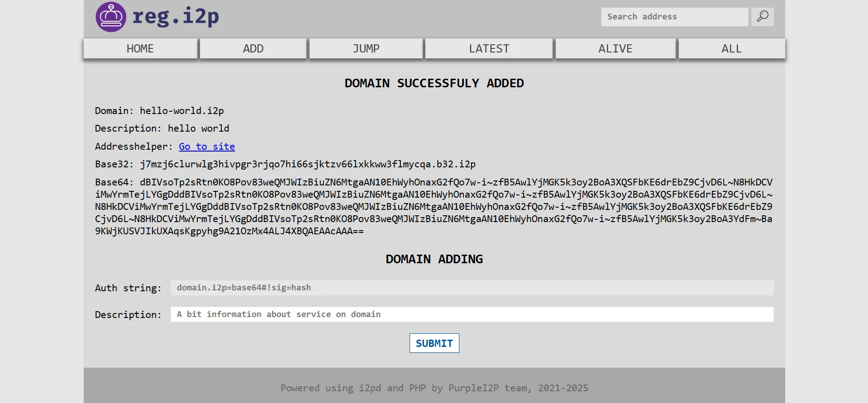Click the purple crown logo icon
This screenshot has width=868, height=403.
pyautogui.click(x=111, y=17)
